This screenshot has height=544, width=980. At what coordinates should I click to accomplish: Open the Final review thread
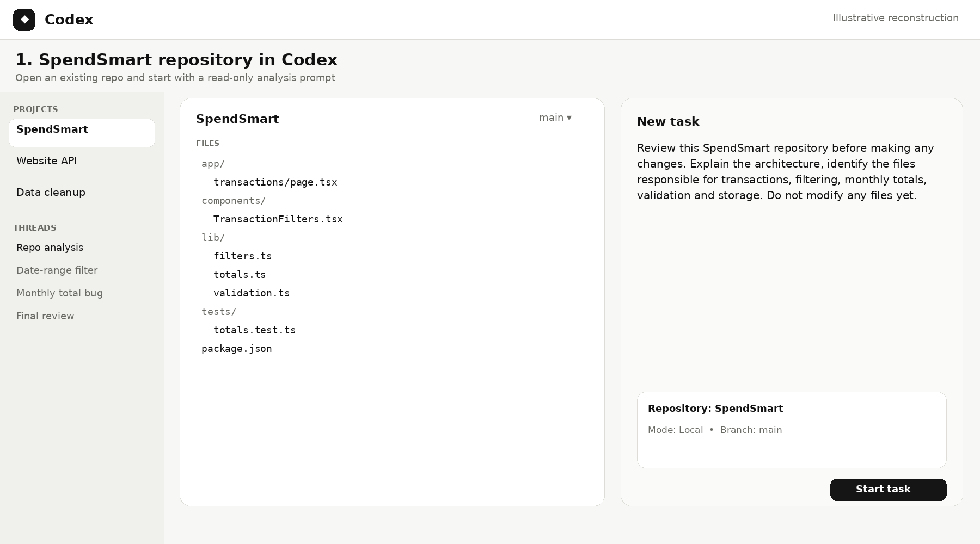coord(45,316)
